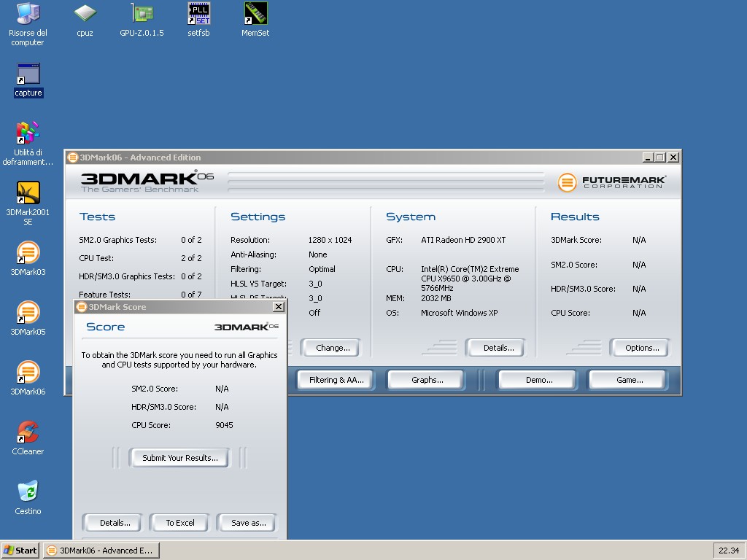The height and width of the screenshot is (560, 747).
Task: Click the Microsoft Windows XP text
Action: pos(460,313)
